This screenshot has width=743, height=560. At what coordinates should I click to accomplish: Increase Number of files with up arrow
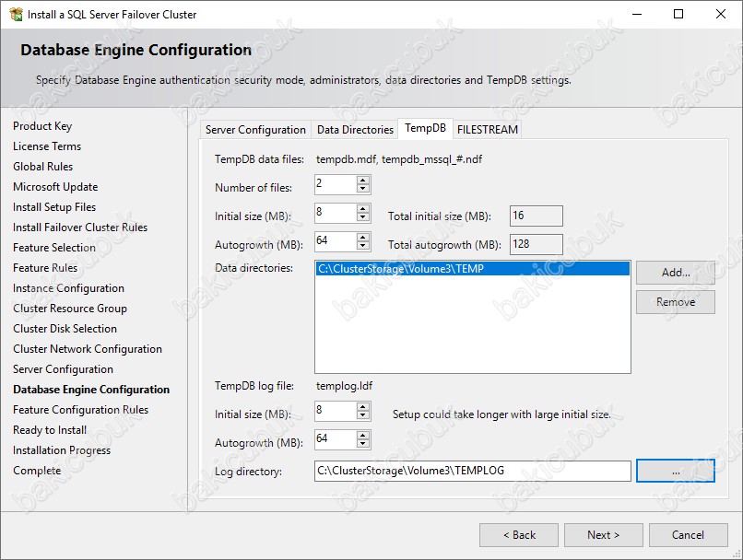point(363,180)
